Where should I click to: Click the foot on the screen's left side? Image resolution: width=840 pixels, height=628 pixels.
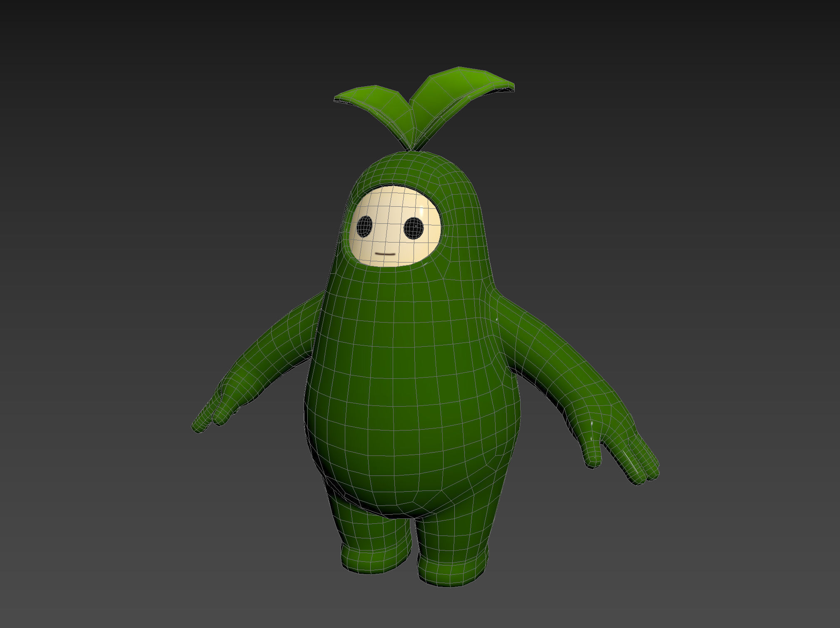pos(375,558)
